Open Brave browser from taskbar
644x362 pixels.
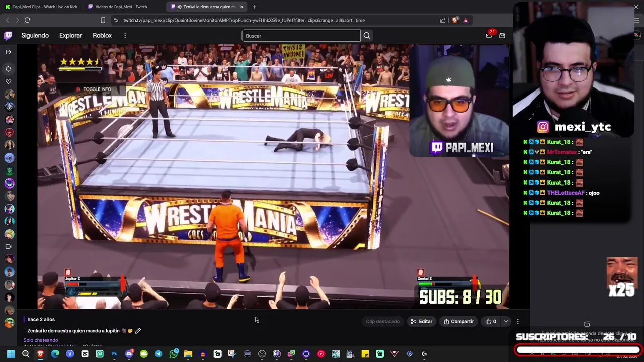[40, 354]
